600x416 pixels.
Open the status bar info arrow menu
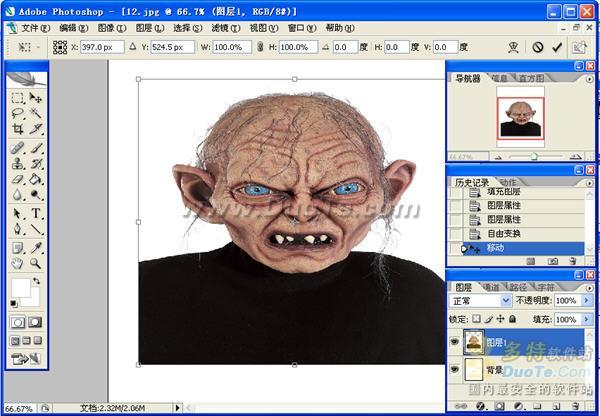178,408
